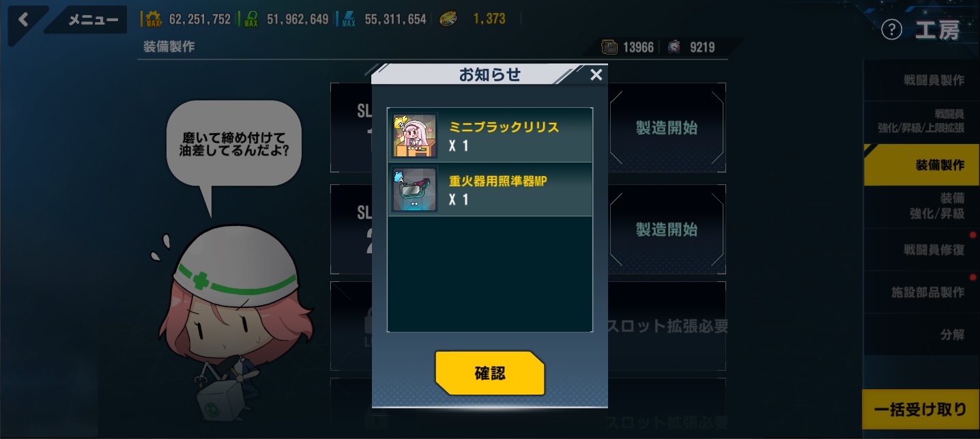Select the 分解 tab
The height and width of the screenshot is (439, 980).
coord(921,335)
